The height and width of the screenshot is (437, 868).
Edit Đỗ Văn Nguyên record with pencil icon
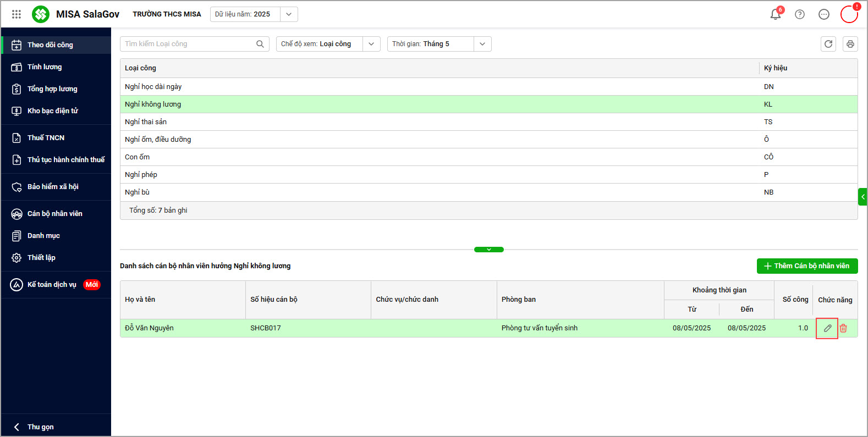(x=827, y=328)
